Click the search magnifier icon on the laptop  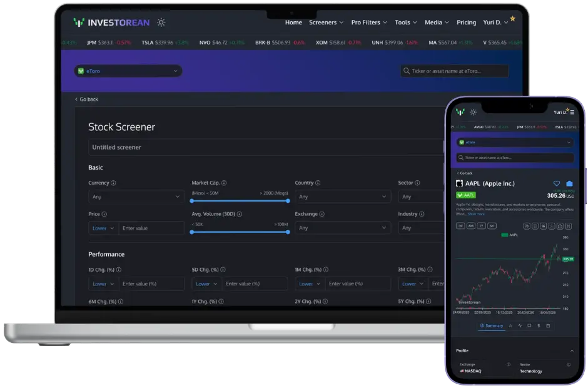coord(406,71)
